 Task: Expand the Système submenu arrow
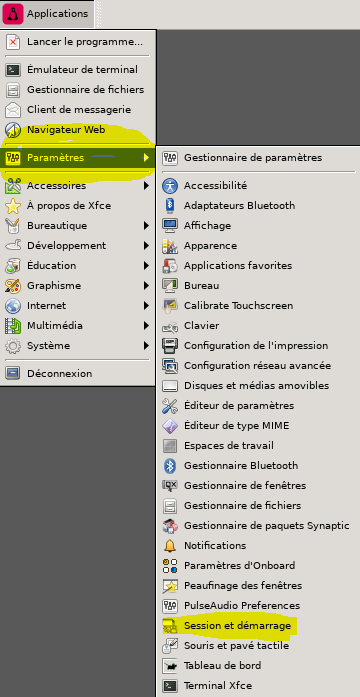click(x=146, y=346)
